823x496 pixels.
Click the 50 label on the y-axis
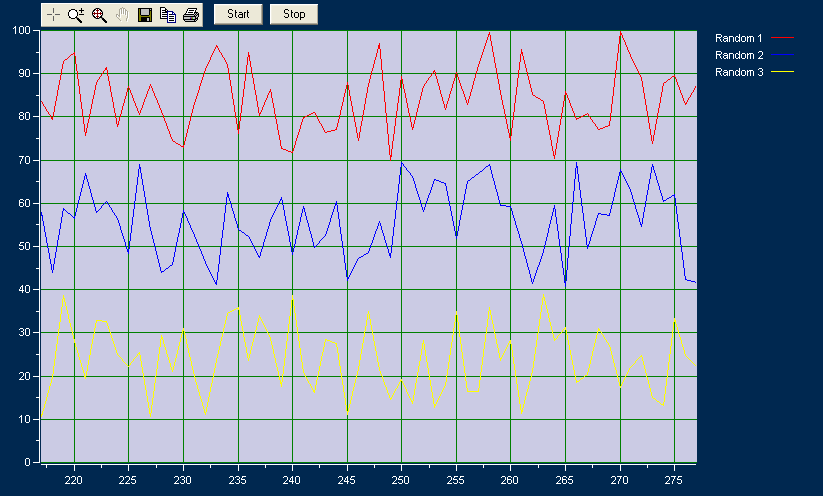[25, 247]
